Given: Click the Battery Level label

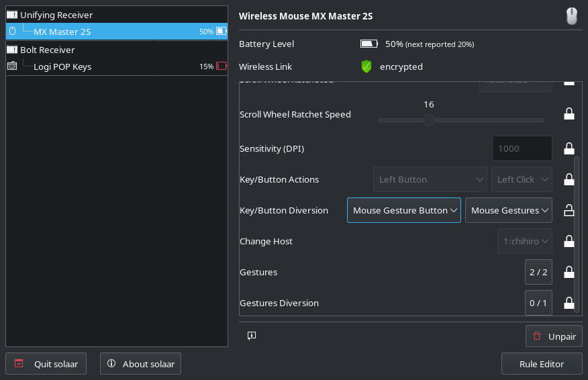Looking at the screenshot, I should [266, 44].
